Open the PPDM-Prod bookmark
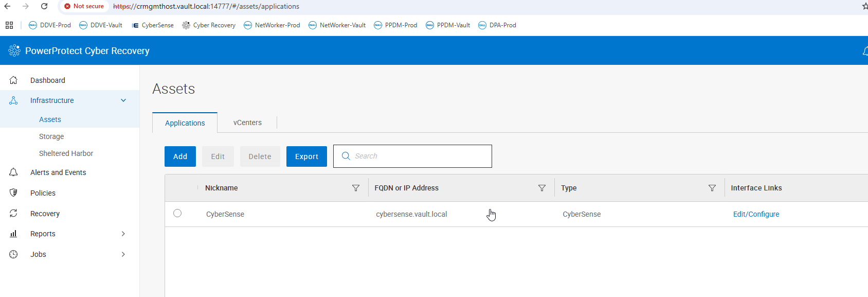 395,25
